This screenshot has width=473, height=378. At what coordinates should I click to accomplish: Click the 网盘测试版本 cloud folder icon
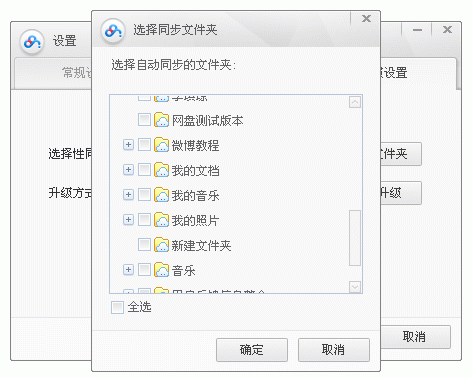(162, 120)
